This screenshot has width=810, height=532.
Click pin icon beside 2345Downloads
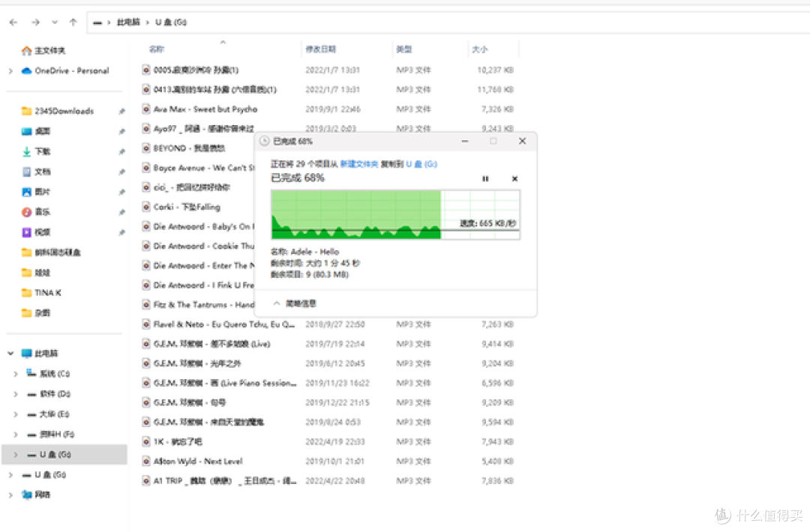click(x=122, y=111)
